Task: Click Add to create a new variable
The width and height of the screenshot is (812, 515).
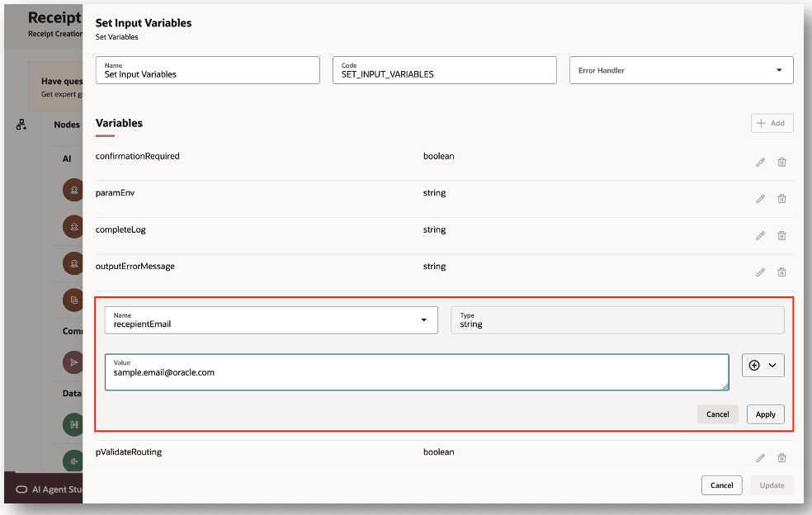Action: point(772,122)
